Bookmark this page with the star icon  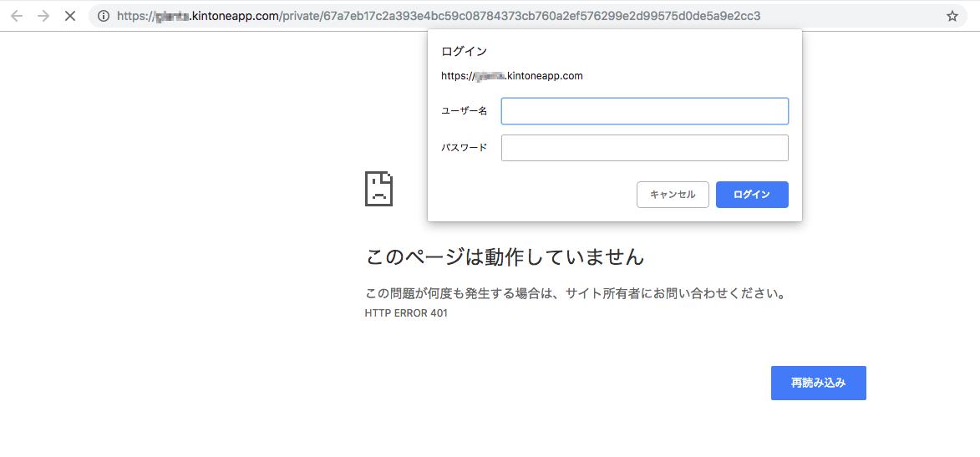tap(952, 16)
